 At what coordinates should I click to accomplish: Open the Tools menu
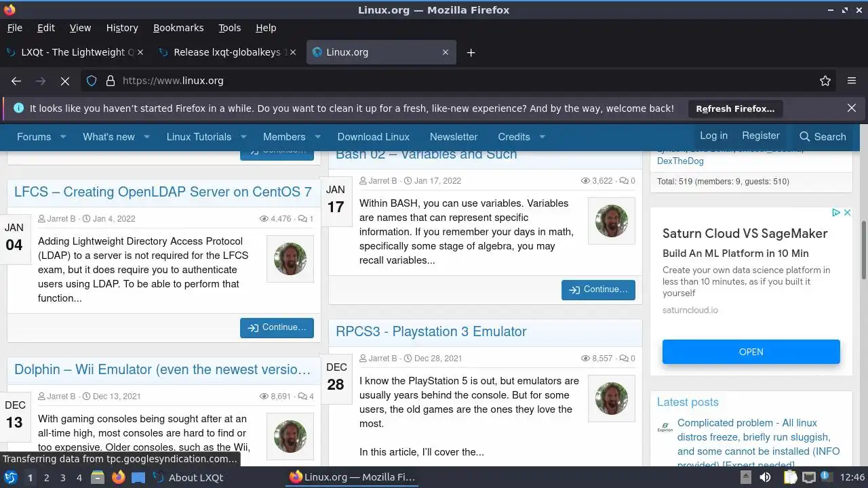pyautogui.click(x=229, y=28)
